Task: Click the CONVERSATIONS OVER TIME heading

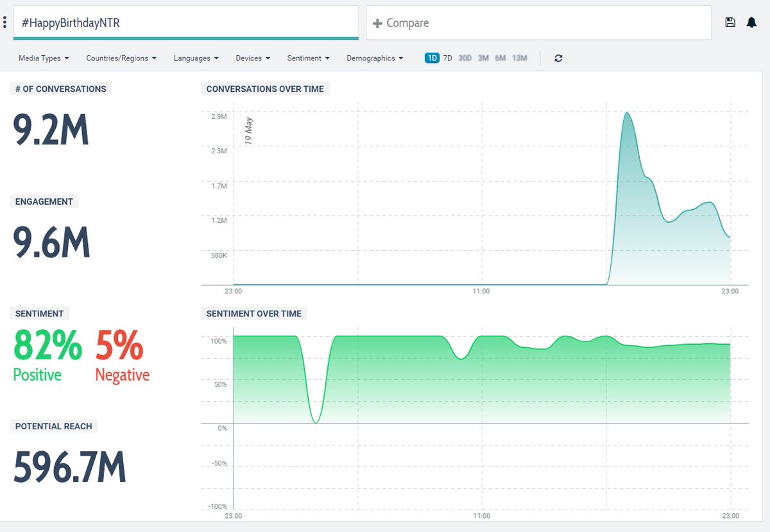Action: tap(265, 89)
